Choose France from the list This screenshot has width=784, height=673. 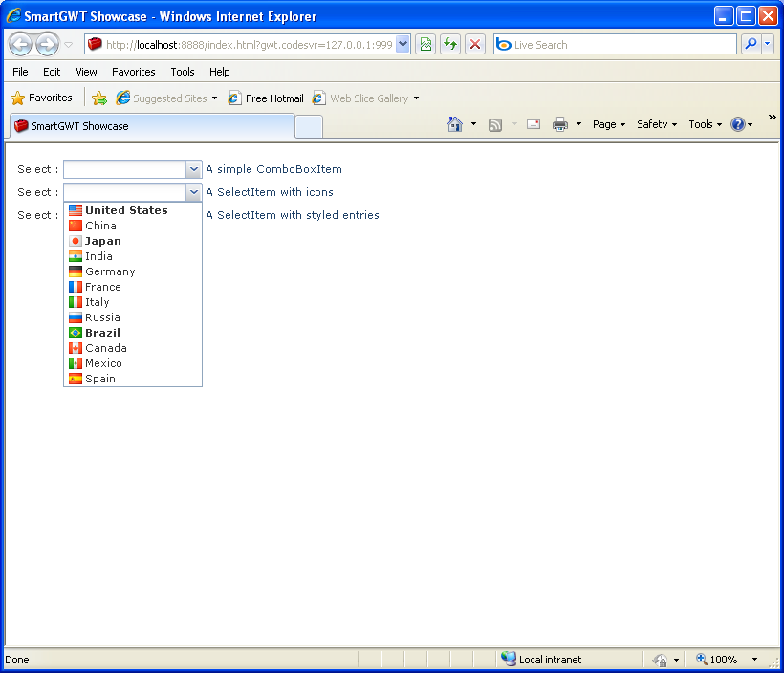point(133,287)
